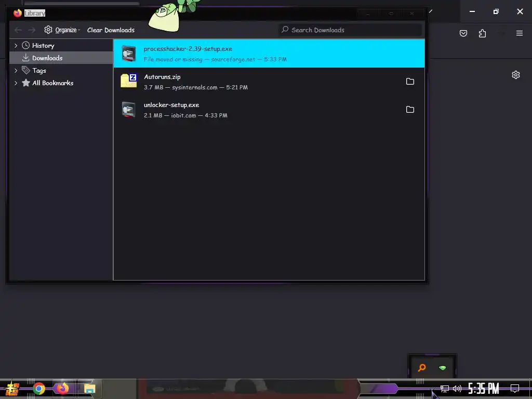Screen dimensions: 532x399
Task: Focus the Search Downloads field
Action: [x=351, y=30]
